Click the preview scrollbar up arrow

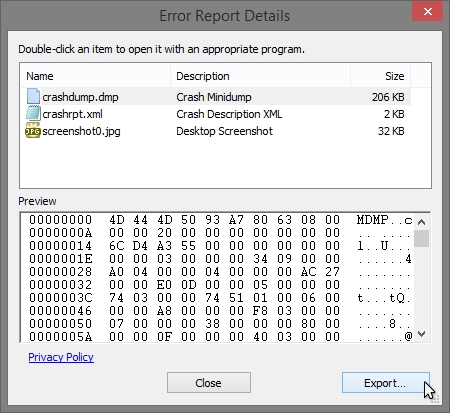[421, 222]
